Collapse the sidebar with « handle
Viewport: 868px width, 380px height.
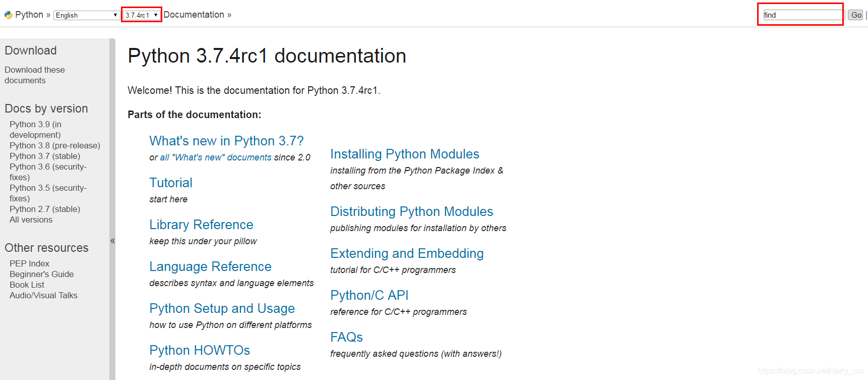click(112, 241)
